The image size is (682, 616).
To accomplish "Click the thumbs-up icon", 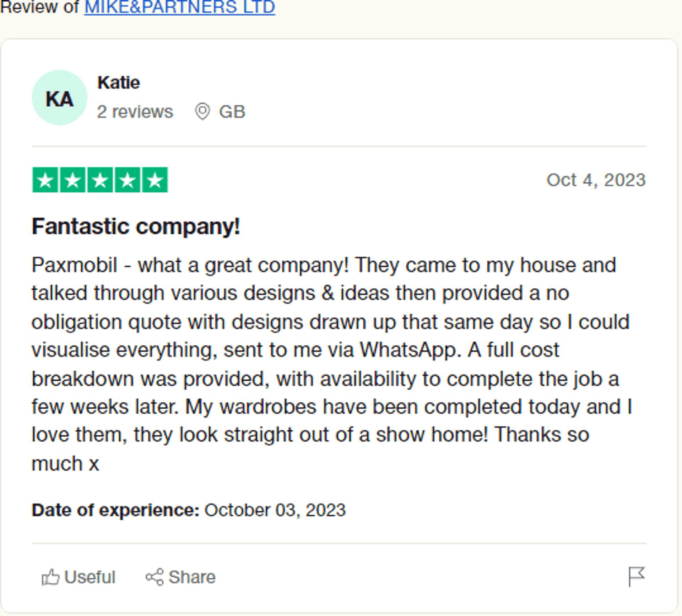I will click(x=50, y=577).
